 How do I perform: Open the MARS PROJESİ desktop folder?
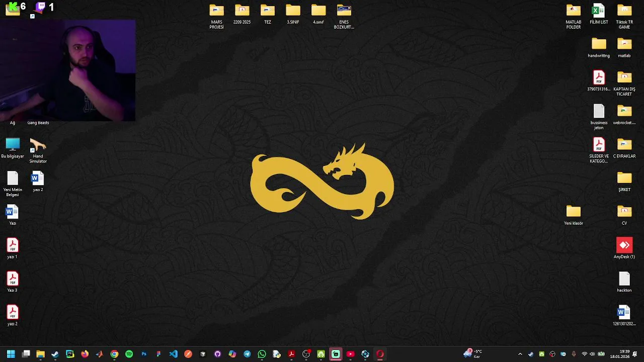(x=217, y=17)
